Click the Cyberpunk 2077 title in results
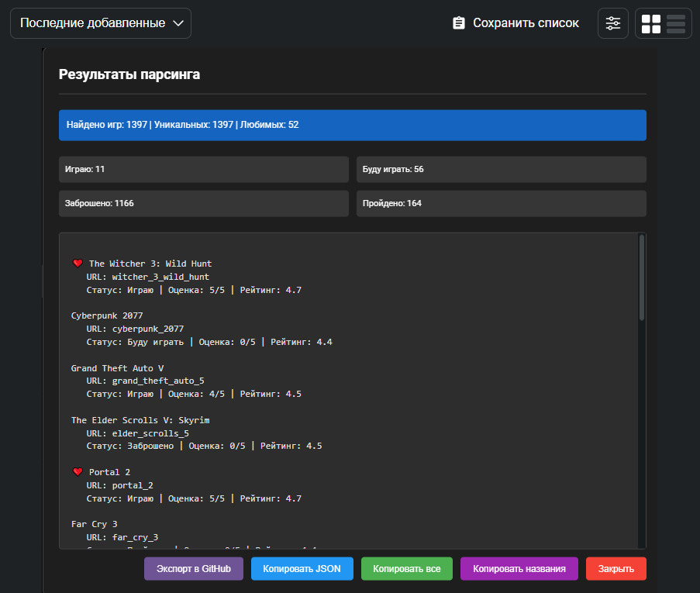The width and height of the screenshot is (700, 593). click(x=107, y=315)
